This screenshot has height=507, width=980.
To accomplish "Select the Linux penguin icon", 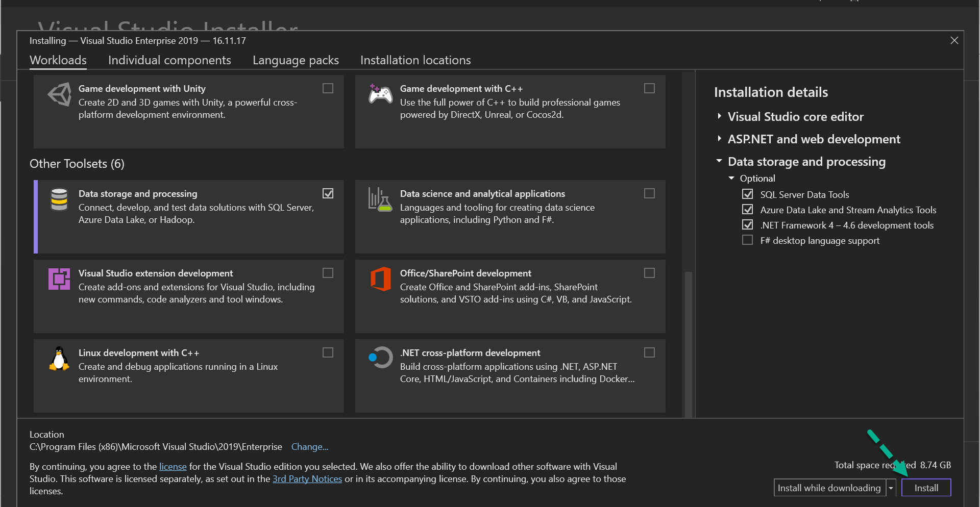I will (x=59, y=359).
